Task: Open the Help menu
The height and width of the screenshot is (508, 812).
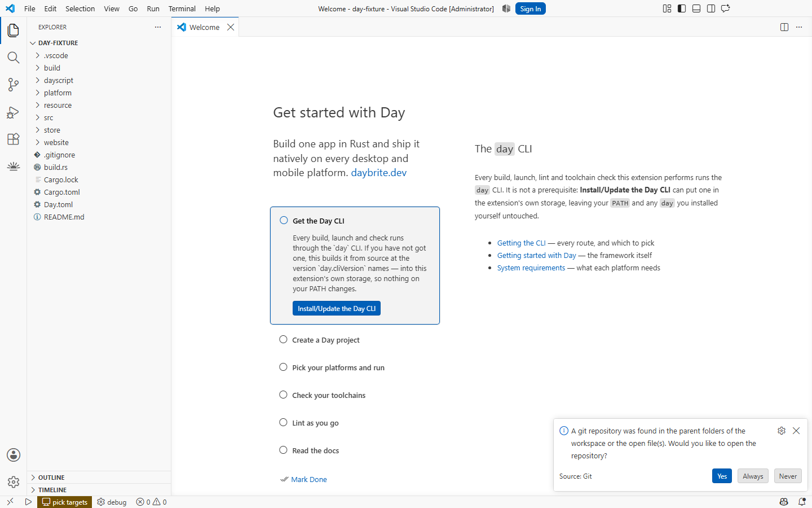Action: tap(213, 8)
